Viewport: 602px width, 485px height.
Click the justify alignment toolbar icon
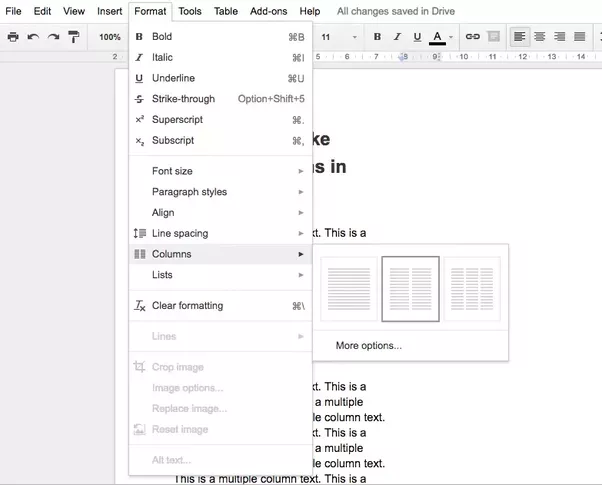[580, 37]
